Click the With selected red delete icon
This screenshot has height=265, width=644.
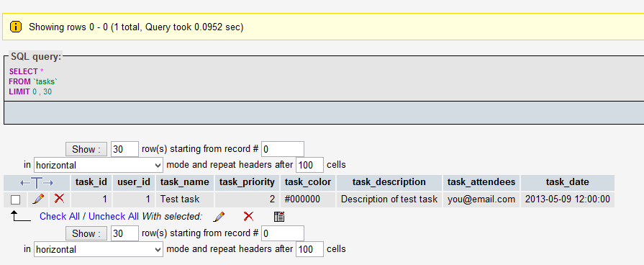[x=248, y=217]
